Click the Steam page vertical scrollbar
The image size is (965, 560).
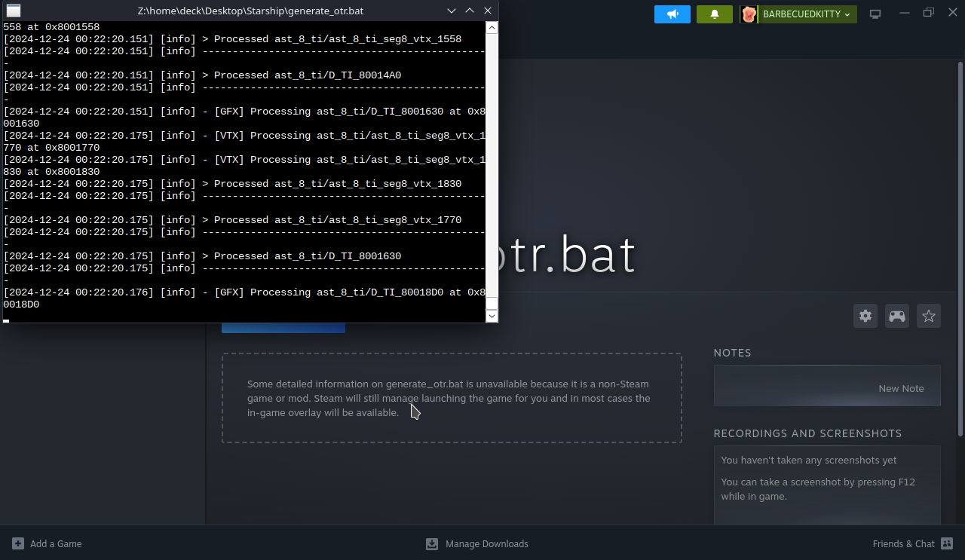[x=960, y=249]
